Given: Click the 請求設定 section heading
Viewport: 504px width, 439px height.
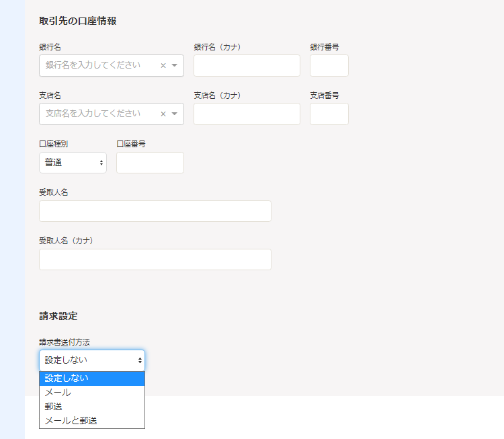Looking at the screenshot, I should coord(58,316).
